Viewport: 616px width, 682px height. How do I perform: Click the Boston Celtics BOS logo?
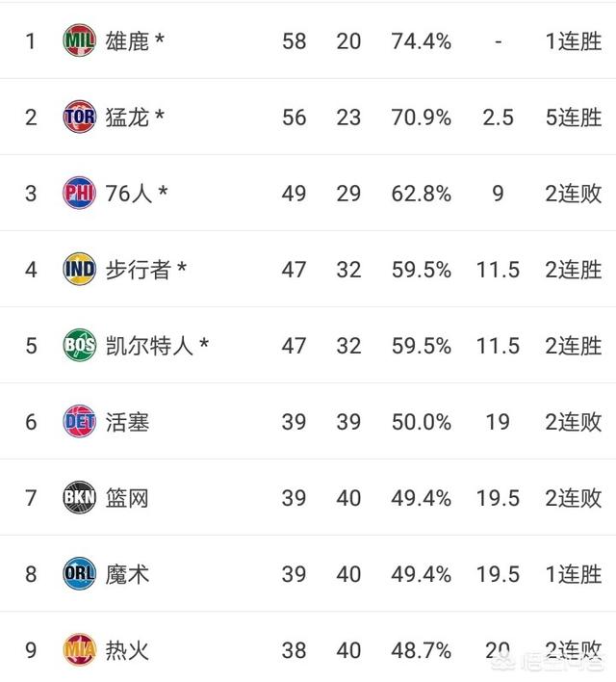click(79, 345)
